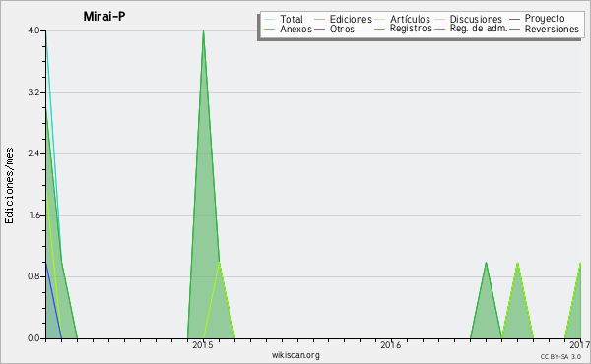Click the y-axis value 1.6
The width and height of the screenshot is (591, 364).
click(x=33, y=215)
